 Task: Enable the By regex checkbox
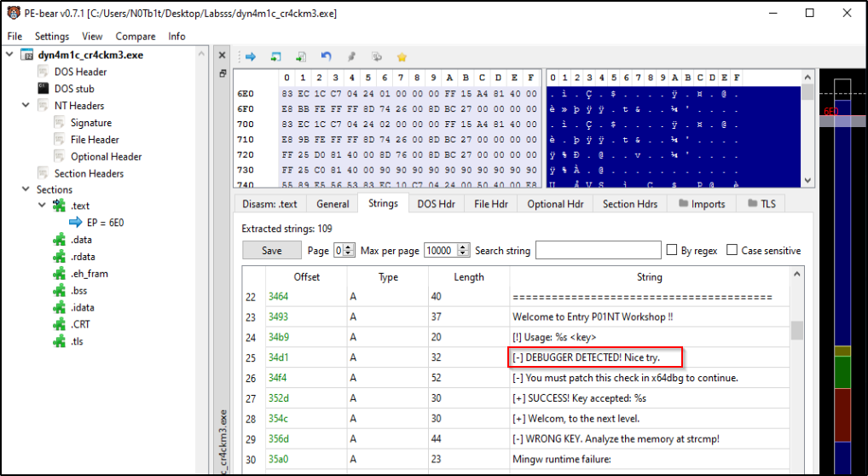tap(674, 251)
